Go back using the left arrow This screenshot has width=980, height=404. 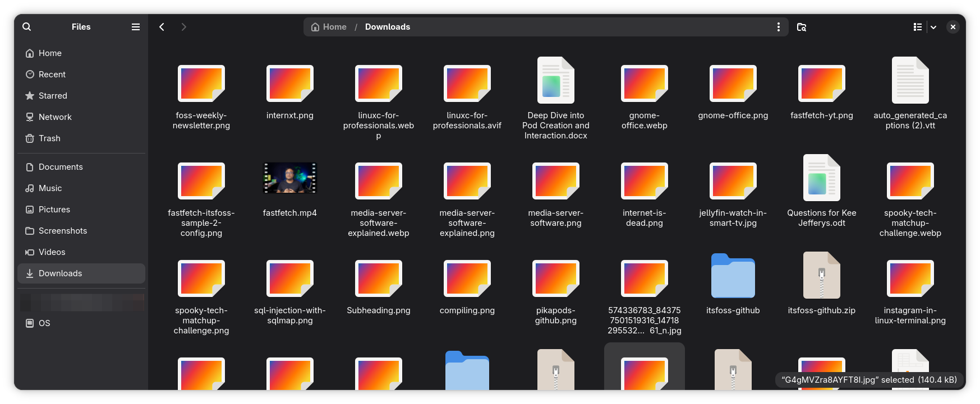coord(162,27)
